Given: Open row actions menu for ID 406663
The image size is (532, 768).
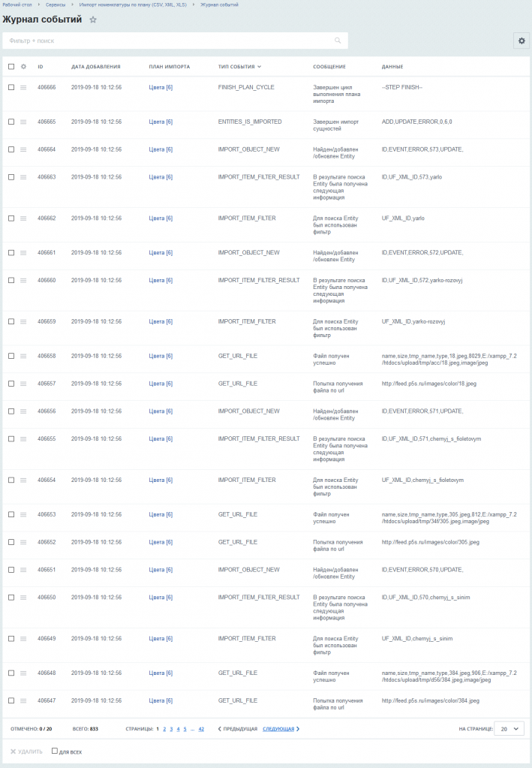Looking at the screenshot, I should click(23, 177).
